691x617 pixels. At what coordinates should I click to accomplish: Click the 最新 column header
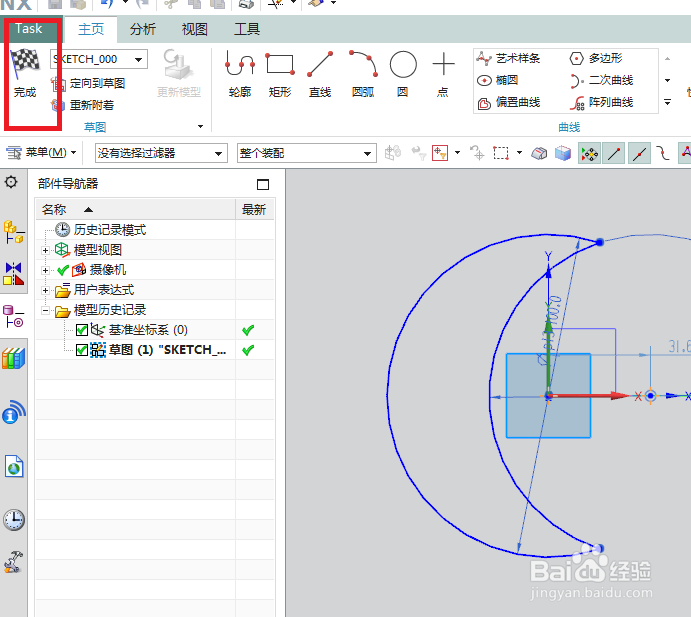coord(254,209)
